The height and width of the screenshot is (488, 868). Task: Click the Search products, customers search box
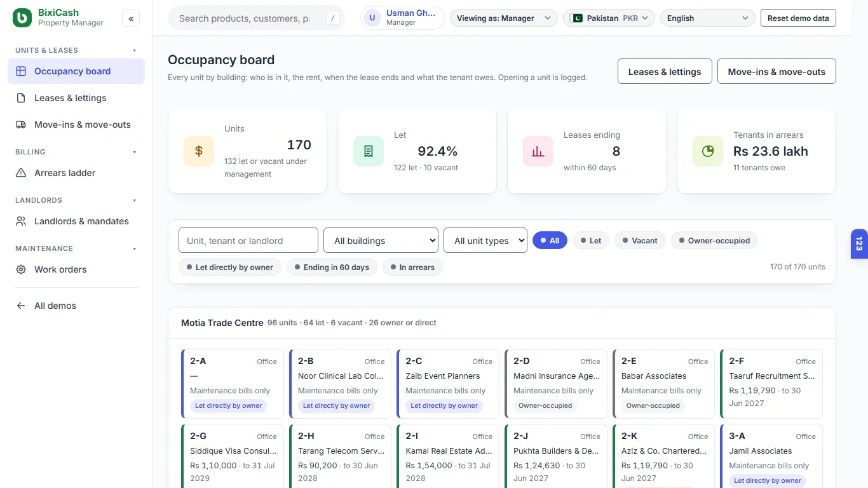click(256, 18)
